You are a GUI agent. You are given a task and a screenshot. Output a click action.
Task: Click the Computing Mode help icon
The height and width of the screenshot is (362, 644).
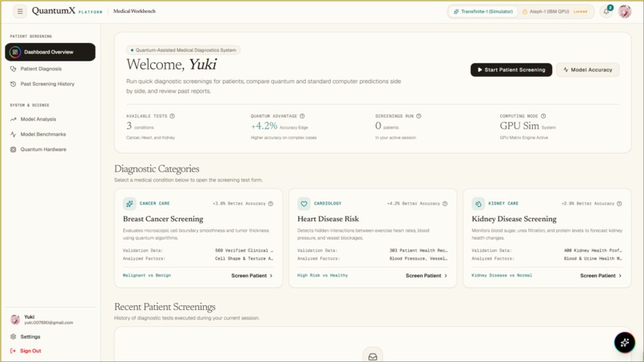click(543, 116)
